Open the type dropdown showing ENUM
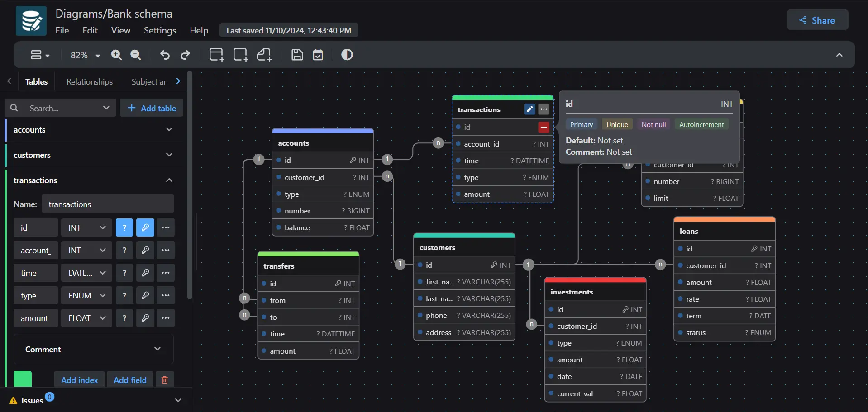Screen dimensions: 868x412 (86, 295)
